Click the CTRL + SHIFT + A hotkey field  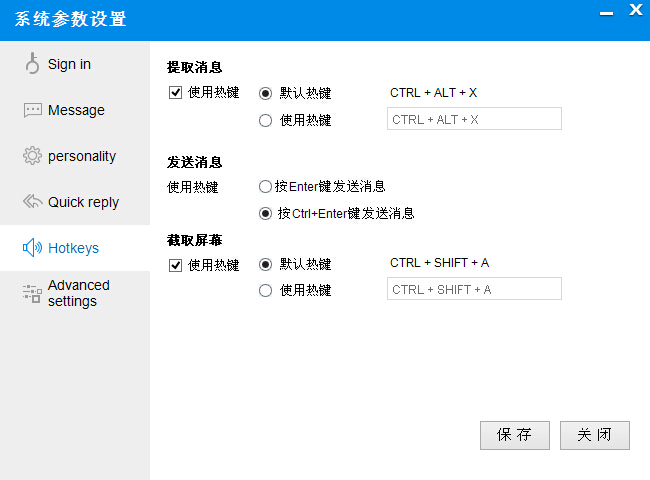[x=474, y=289]
